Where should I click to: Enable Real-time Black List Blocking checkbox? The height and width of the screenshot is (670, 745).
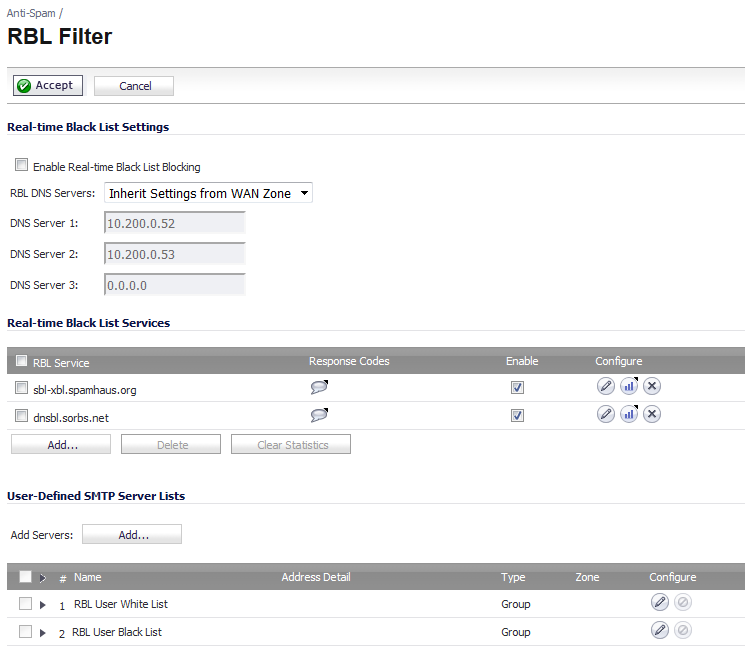21,165
